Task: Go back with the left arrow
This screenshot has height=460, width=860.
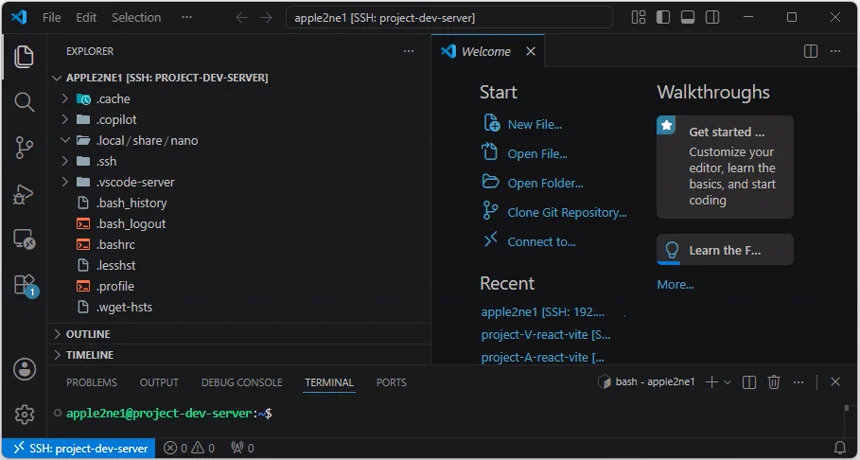Action: point(241,18)
